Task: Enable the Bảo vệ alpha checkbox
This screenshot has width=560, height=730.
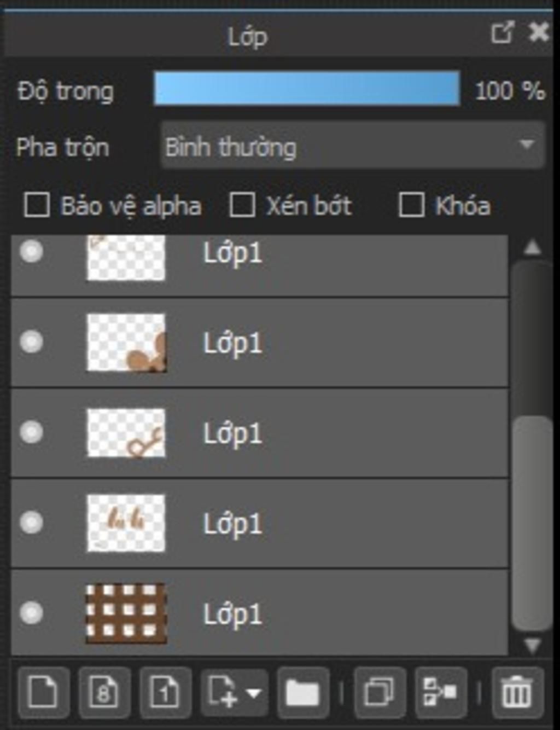Action: [37, 205]
